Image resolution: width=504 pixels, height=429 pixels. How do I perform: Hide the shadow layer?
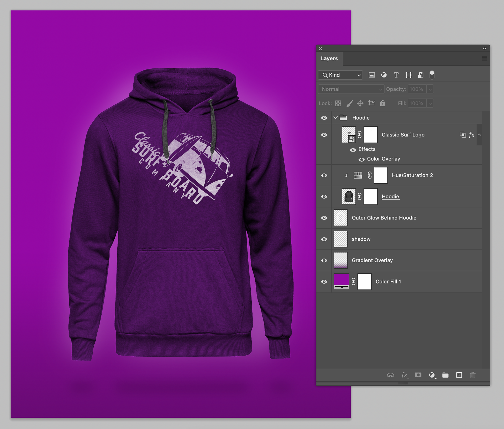tap(324, 239)
